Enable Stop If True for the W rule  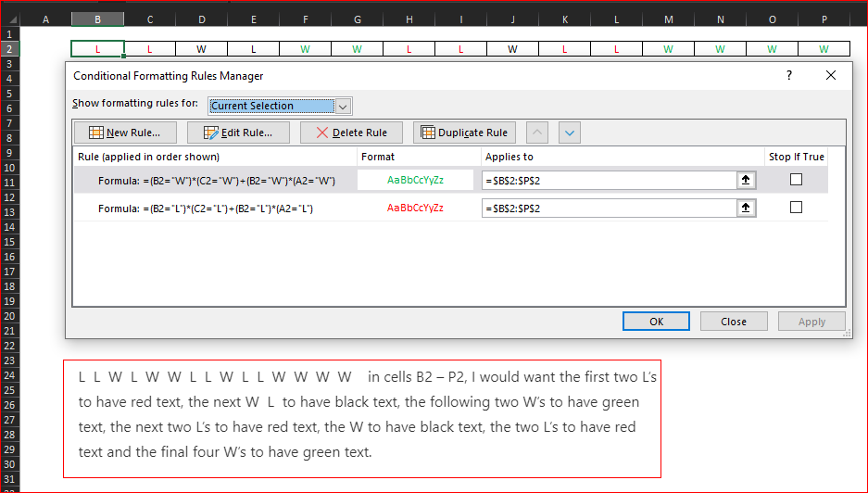click(796, 180)
